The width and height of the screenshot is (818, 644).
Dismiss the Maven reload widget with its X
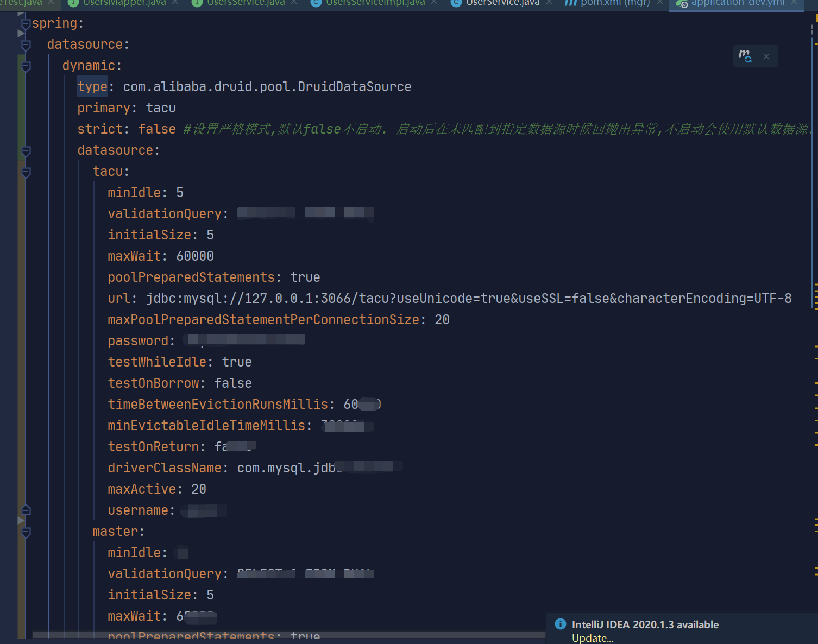tap(766, 56)
